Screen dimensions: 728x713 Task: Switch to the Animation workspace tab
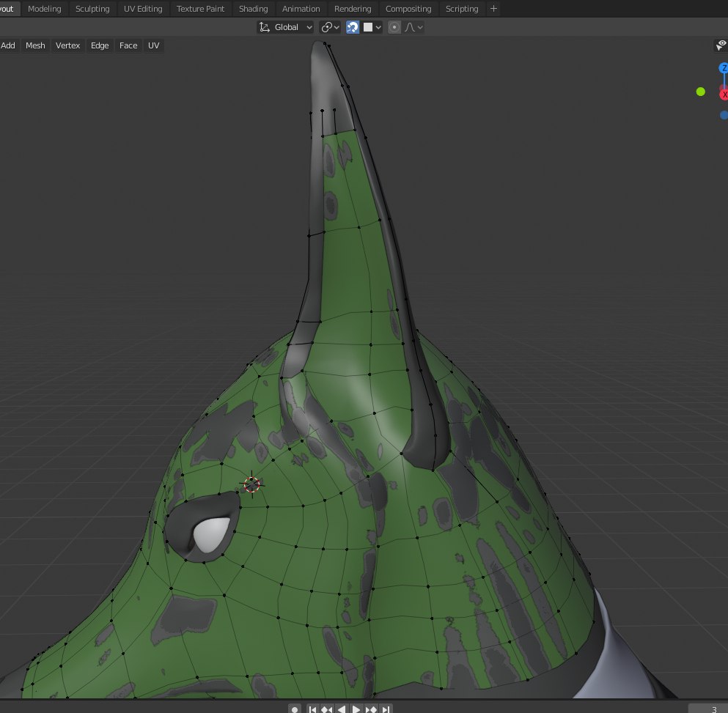coord(301,8)
